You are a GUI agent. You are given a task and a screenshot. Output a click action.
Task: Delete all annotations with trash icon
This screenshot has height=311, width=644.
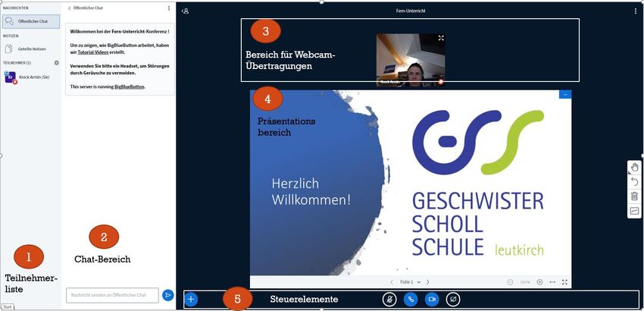[x=634, y=196]
